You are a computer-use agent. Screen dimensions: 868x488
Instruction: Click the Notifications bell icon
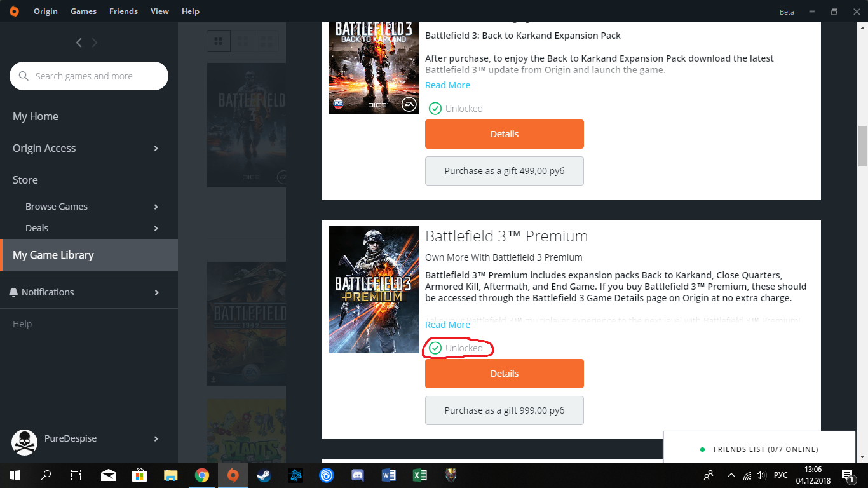(x=13, y=292)
